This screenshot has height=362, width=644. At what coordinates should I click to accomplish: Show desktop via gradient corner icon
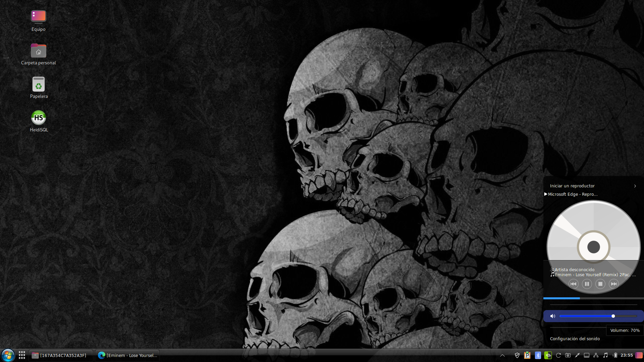tap(639, 355)
